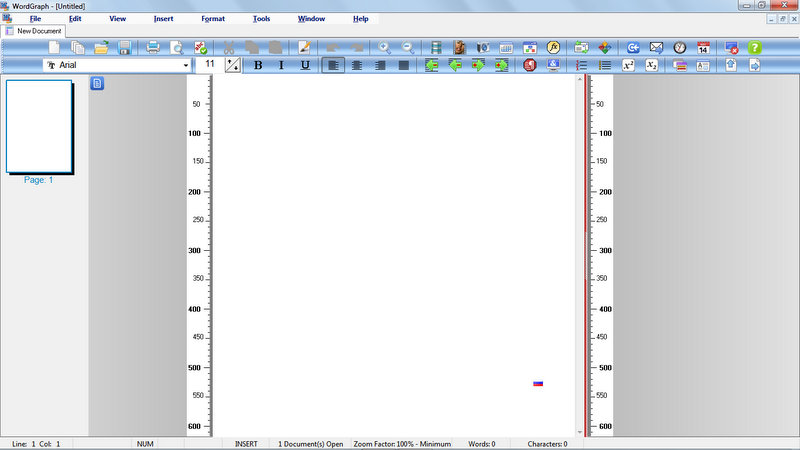Insert a formula with fx icon
This screenshot has height=450, width=800.
553,47
